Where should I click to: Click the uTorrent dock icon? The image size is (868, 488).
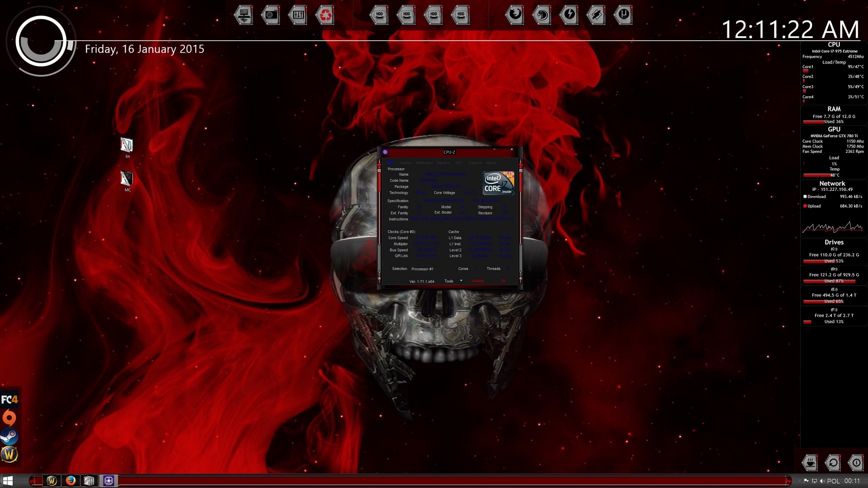[624, 15]
